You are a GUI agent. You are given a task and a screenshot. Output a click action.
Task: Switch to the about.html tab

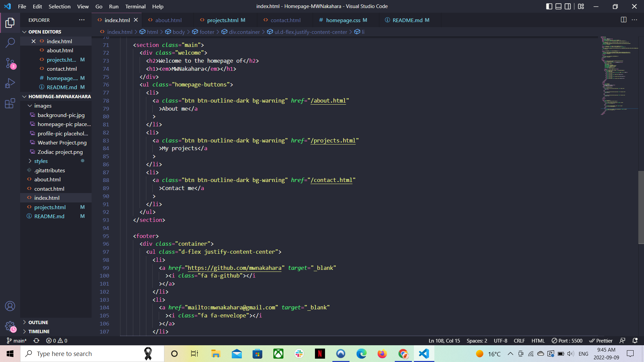[x=168, y=20]
